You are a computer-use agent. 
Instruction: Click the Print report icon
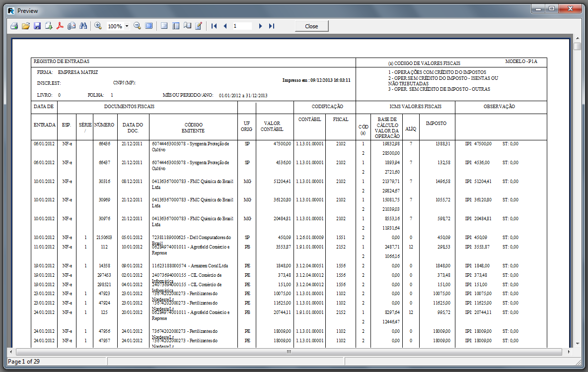pos(14,26)
